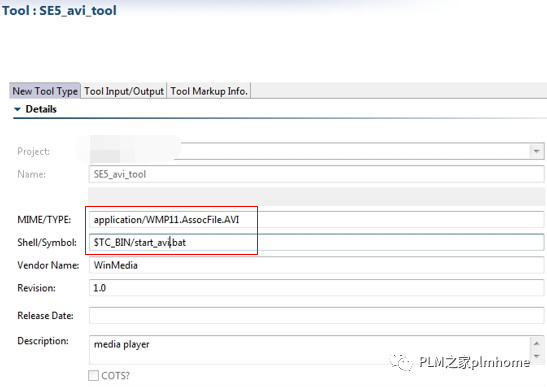This screenshot has width=547, height=387.
Task: Enable the COTS? checkbox
Action: click(93, 376)
